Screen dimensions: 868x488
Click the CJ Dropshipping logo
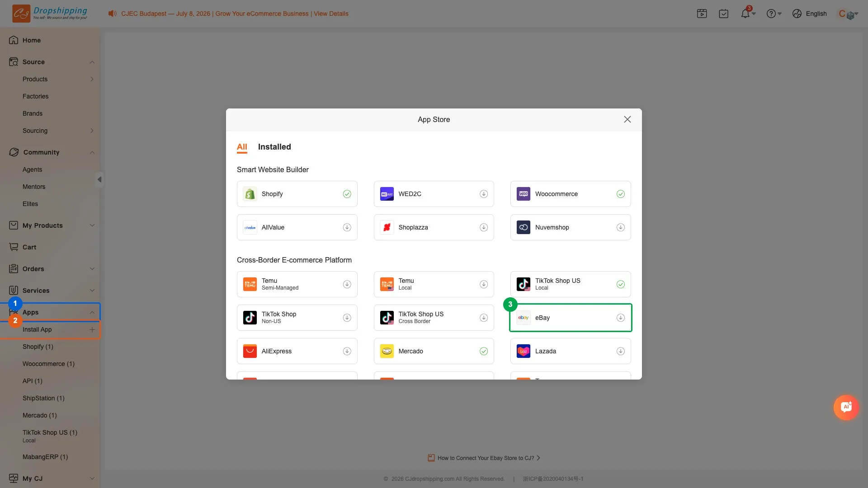pyautogui.click(x=50, y=13)
